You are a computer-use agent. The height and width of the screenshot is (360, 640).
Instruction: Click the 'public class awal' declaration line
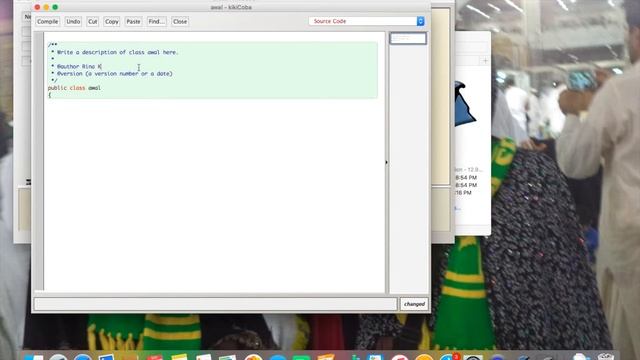pyautogui.click(x=74, y=88)
